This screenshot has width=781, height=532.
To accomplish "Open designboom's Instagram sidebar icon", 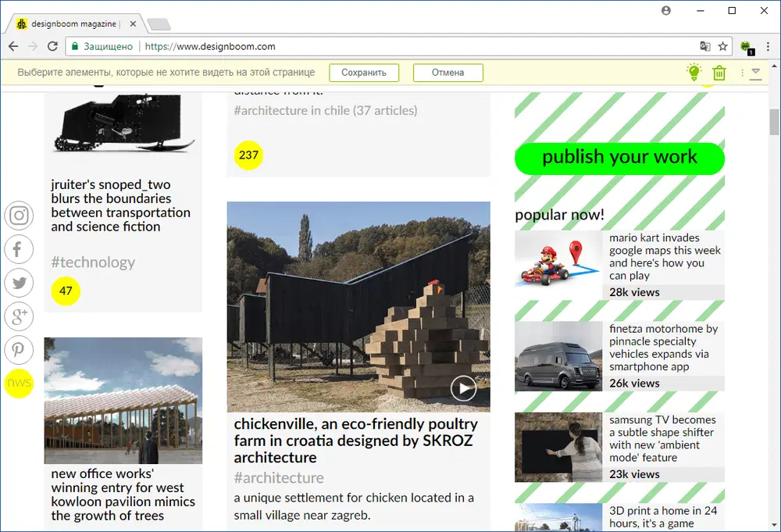I will coord(19,216).
